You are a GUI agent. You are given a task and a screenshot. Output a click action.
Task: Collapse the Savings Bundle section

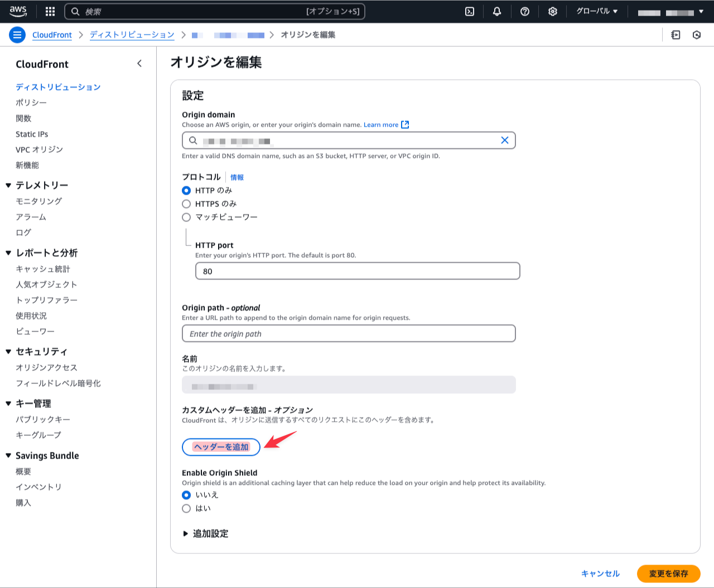8,455
